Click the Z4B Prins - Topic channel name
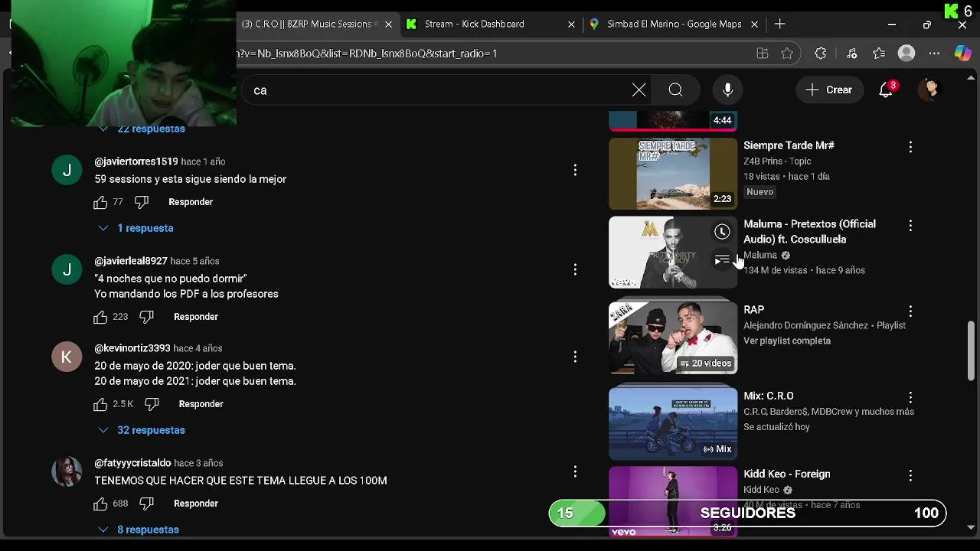The height and width of the screenshot is (551, 980). pyautogui.click(x=777, y=161)
